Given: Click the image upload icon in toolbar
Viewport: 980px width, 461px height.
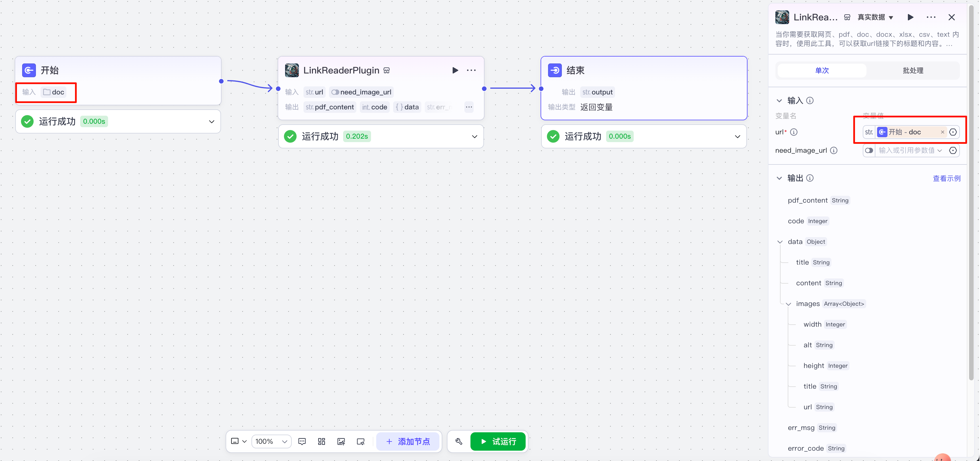Looking at the screenshot, I should (x=341, y=441).
